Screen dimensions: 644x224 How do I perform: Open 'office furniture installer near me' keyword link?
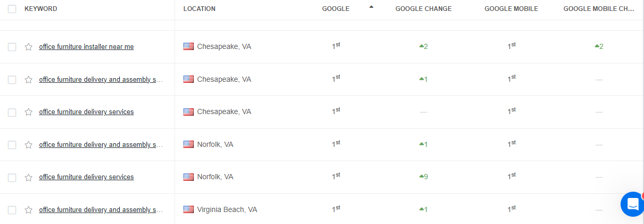click(86, 47)
